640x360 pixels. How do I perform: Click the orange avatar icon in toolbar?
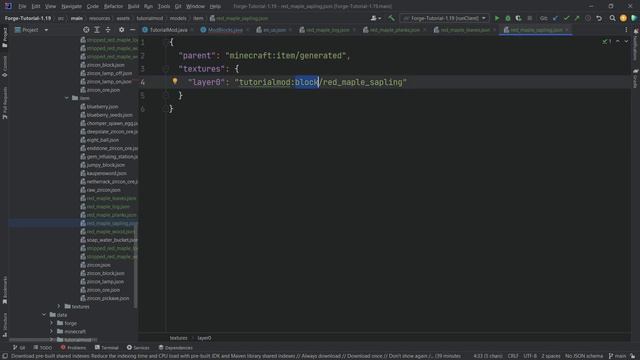(x=623, y=18)
